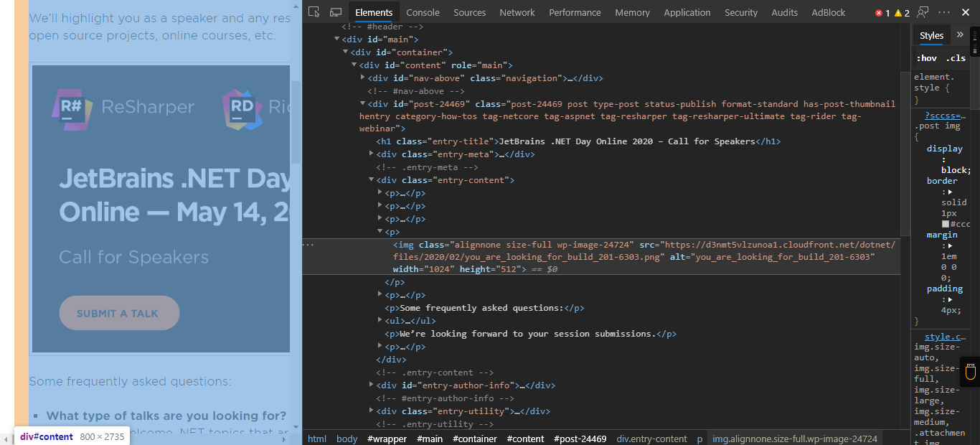980x445 pixels.
Task: Select the Styles sidebar tab
Action: 931,35
